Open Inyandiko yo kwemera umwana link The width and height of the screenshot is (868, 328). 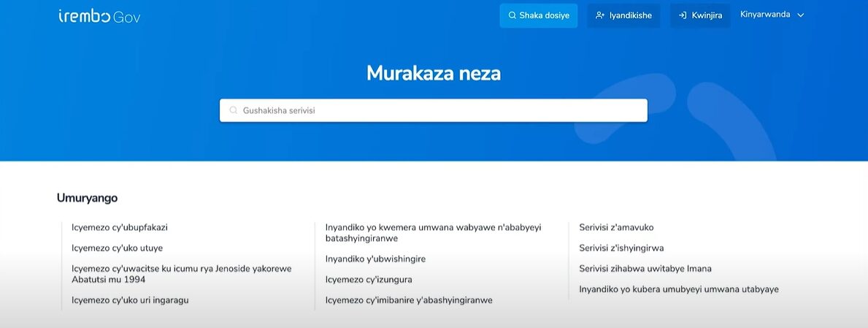coord(434,233)
